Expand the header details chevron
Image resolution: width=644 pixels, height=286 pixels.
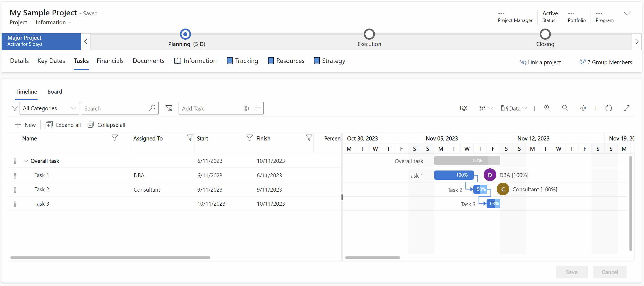click(x=627, y=14)
